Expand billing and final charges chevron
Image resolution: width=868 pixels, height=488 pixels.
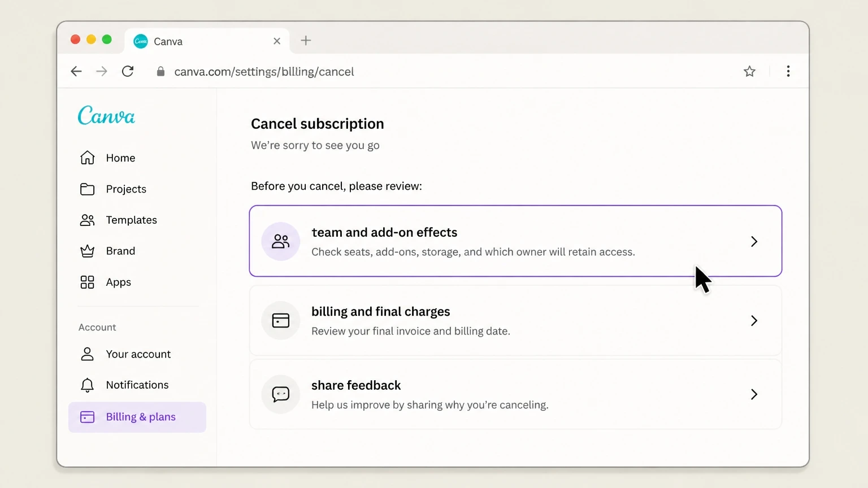[x=754, y=321]
